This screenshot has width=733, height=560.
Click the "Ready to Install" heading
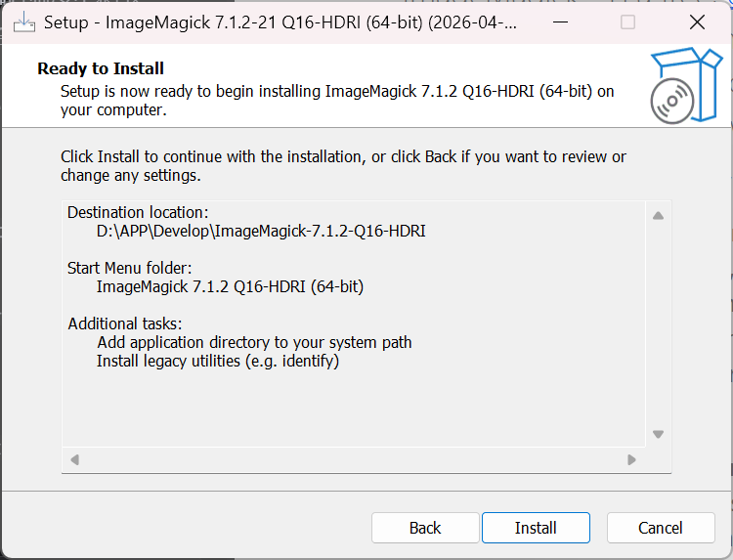click(101, 68)
